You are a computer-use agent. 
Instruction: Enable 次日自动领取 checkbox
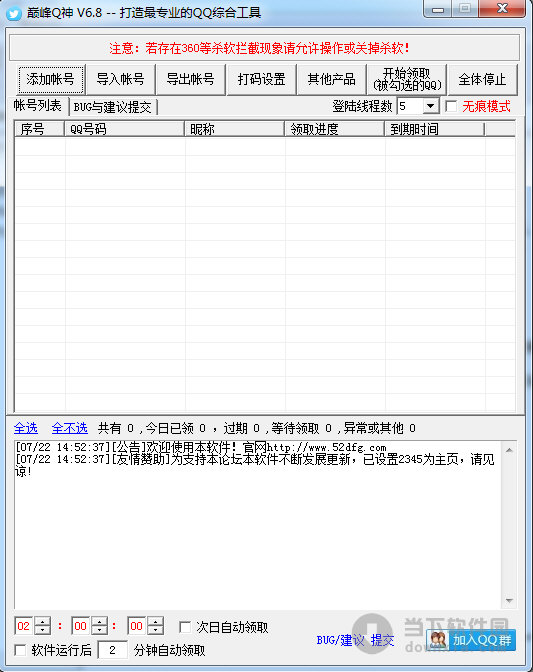pyautogui.click(x=185, y=627)
